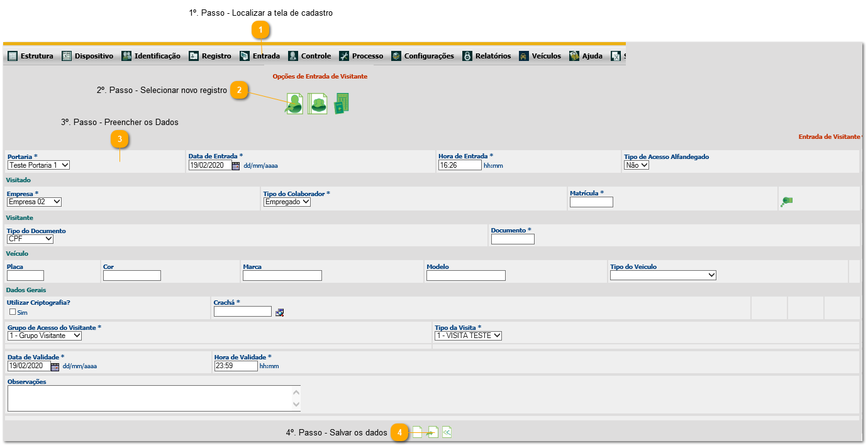The height and width of the screenshot is (448, 868).
Task: Search the visited employee via Matrícula icon
Action: [786, 202]
